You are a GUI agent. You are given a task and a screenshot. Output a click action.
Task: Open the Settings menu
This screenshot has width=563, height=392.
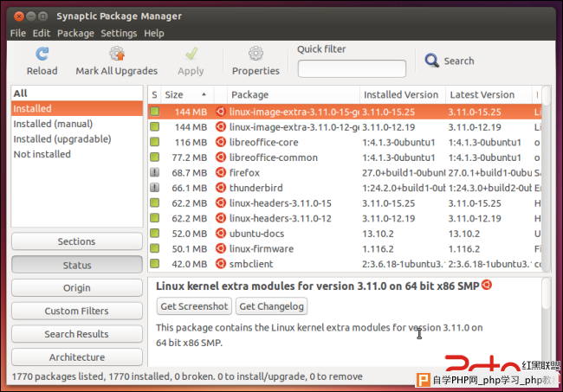pos(119,34)
